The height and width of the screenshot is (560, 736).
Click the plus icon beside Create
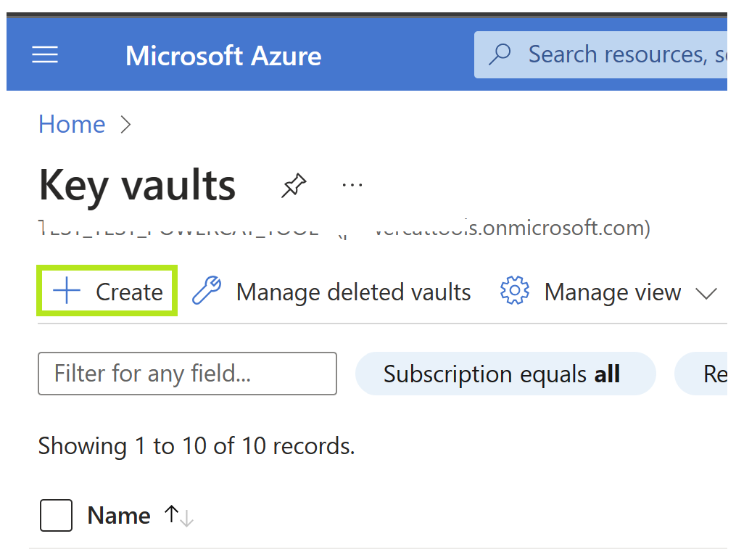click(67, 292)
